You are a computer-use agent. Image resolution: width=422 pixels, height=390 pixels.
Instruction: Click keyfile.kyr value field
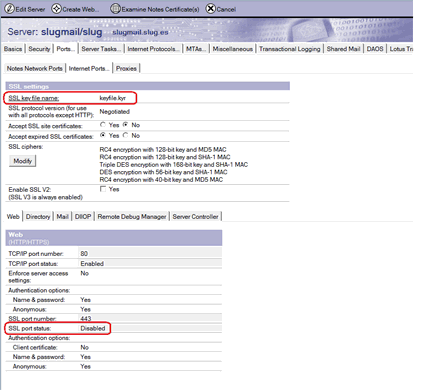click(x=113, y=98)
